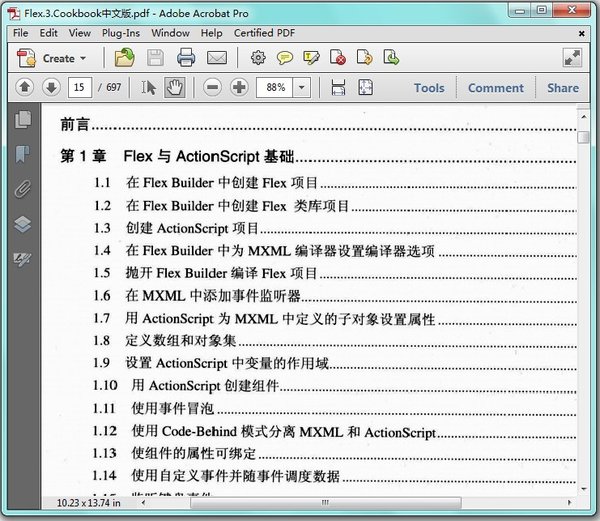Show Signatures panel in sidebar
Image resolution: width=600 pixels, height=521 pixels.
pos(23,259)
